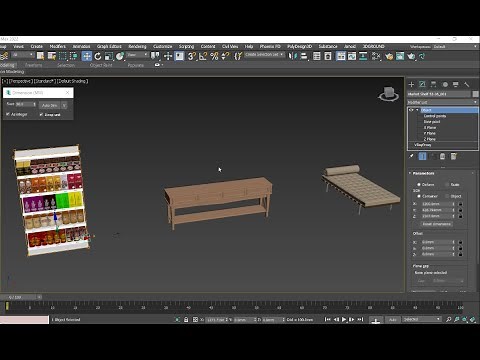Open the Workspaces dropdown
This screenshot has width=480, height=360.
[x=455, y=47]
